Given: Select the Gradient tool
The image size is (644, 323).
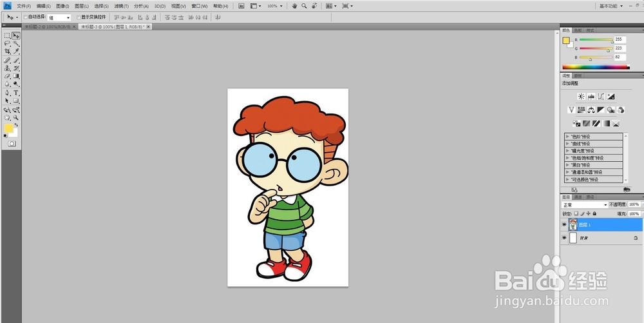Looking at the screenshot, I should tap(16, 76).
